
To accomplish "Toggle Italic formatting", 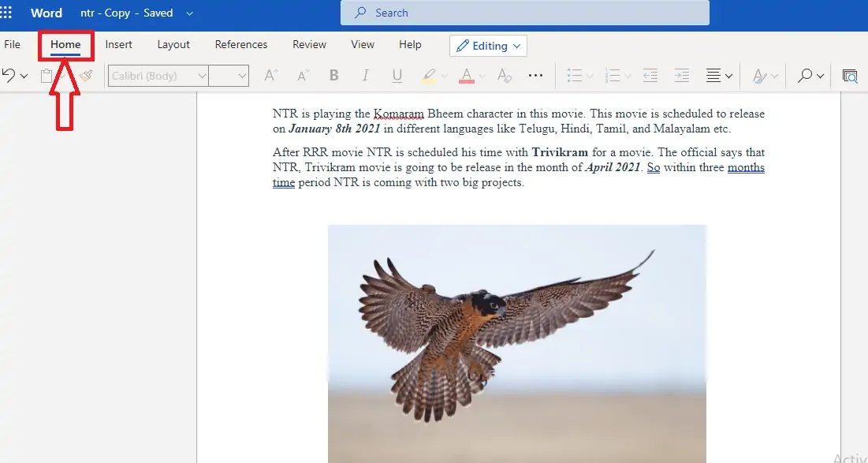I will (365, 75).
